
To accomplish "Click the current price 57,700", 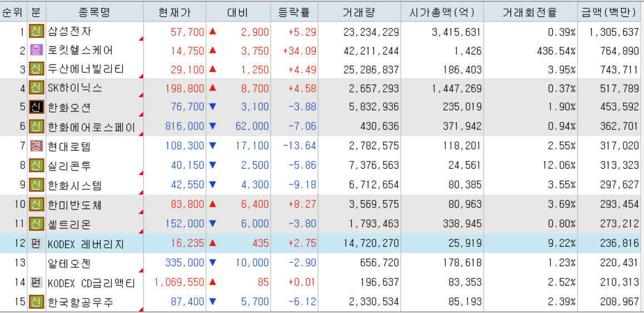I will click(x=187, y=32).
